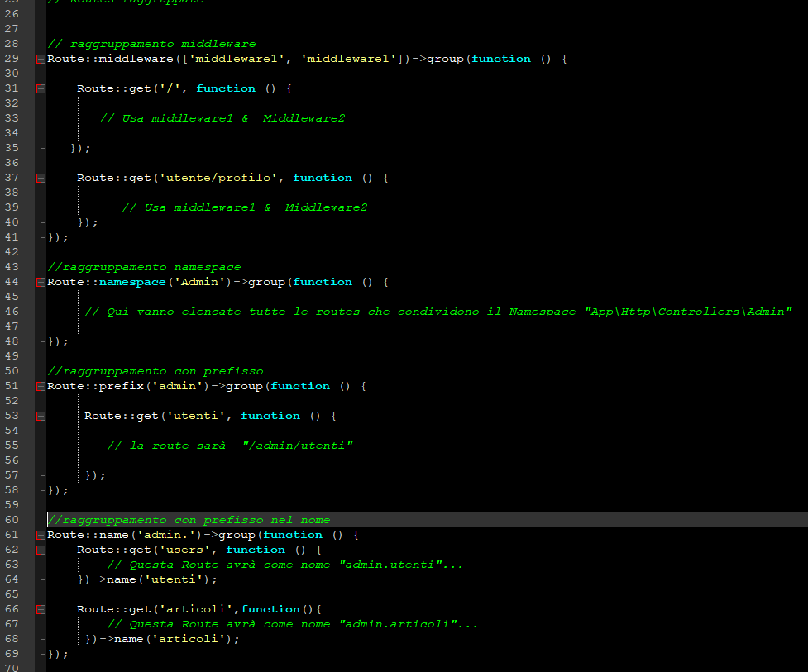Image resolution: width=808 pixels, height=672 pixels.
Task: Click the string 'utenti' in Route::get on line 53
Action: click(x=196, y=416)
